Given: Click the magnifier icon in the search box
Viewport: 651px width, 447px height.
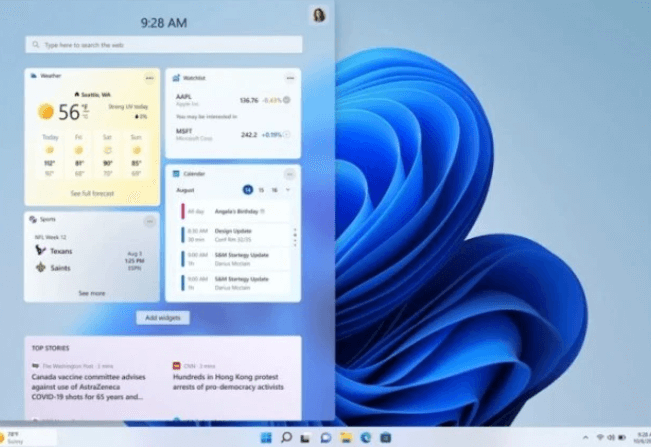Looking at the screenshot, I should coord(36,44).
